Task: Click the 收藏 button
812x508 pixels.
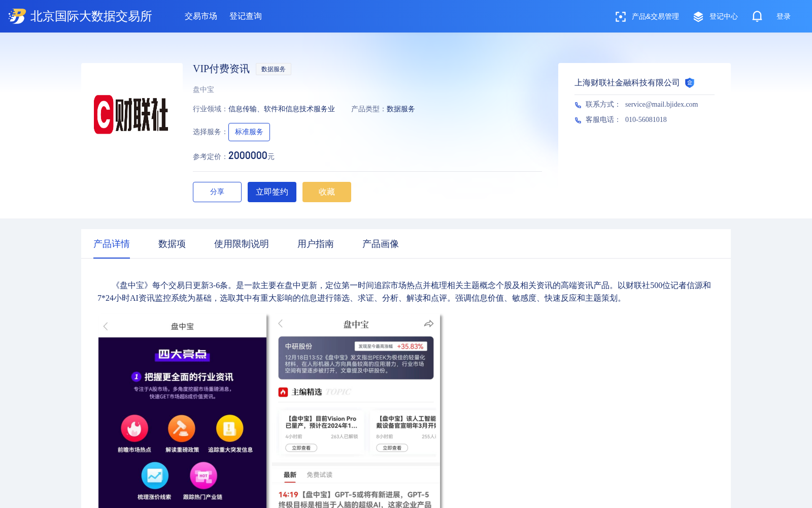Action: 327,192
